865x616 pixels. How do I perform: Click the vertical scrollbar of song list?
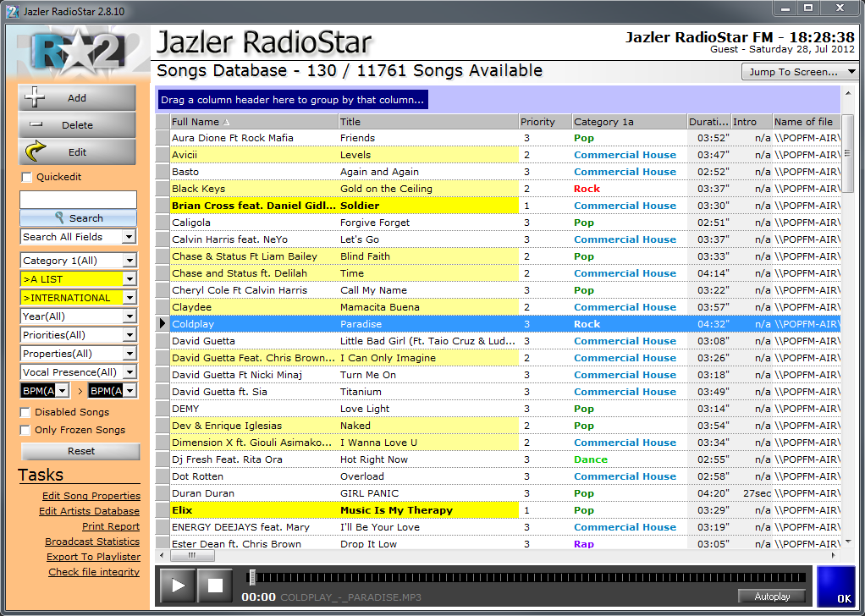(848, 153)
